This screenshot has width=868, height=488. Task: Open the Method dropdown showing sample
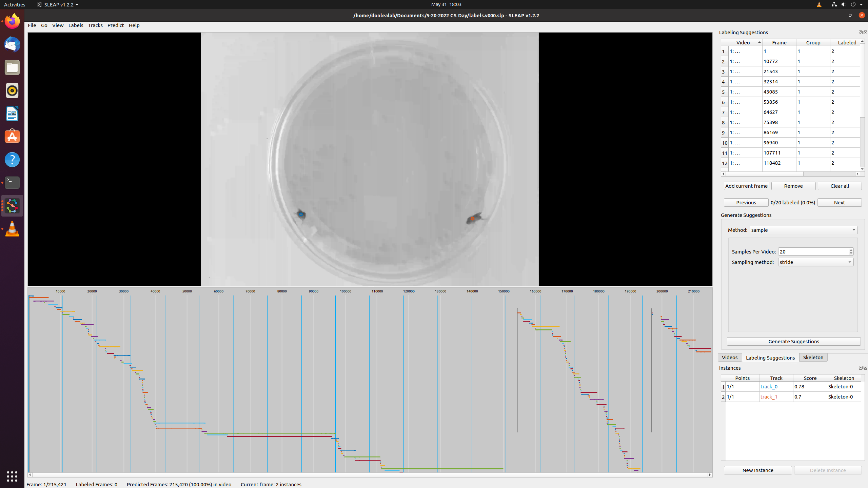pos(803,230)
